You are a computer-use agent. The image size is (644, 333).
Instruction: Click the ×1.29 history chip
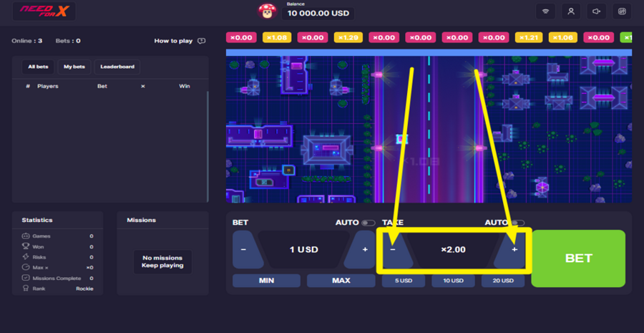point(348,37)
